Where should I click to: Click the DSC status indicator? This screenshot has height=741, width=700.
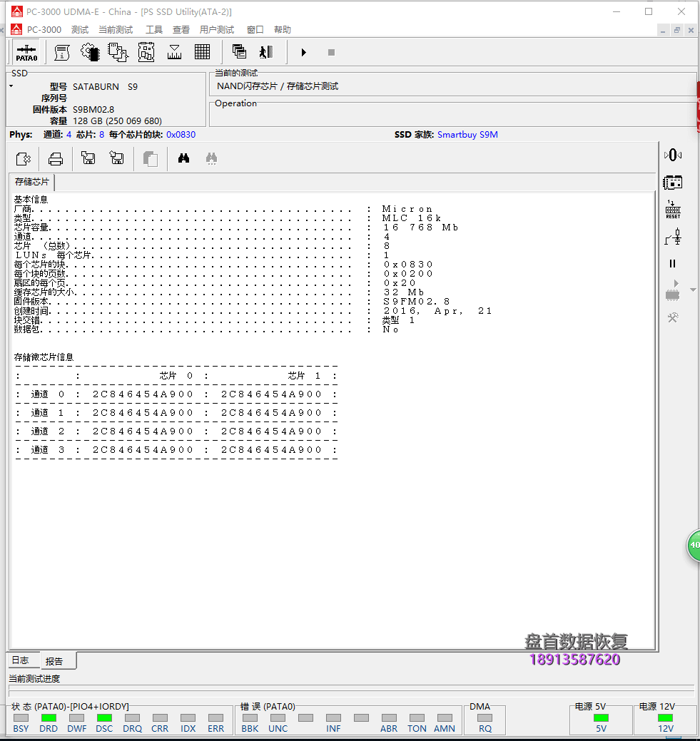click(x=104, y=718)
